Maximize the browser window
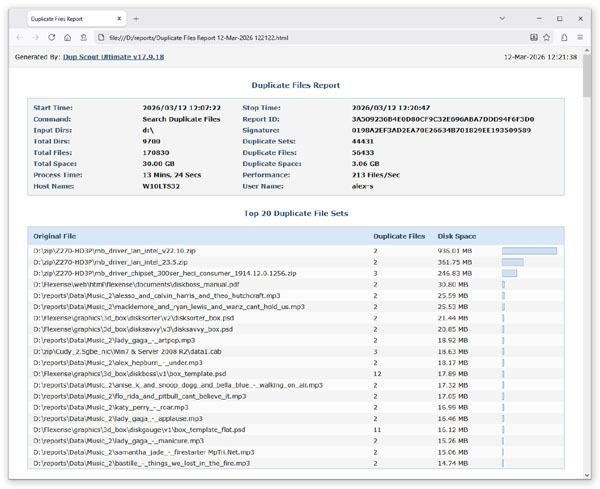600x489 pixels. 559,18
